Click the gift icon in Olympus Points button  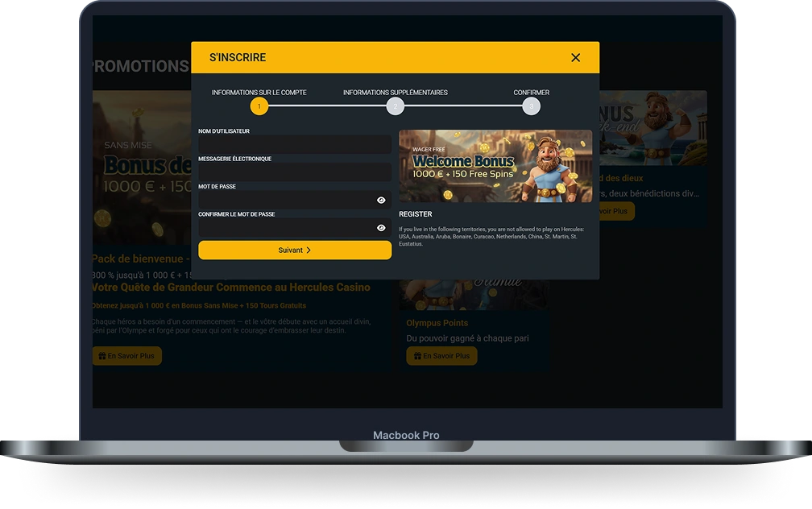tap(417, 356)
